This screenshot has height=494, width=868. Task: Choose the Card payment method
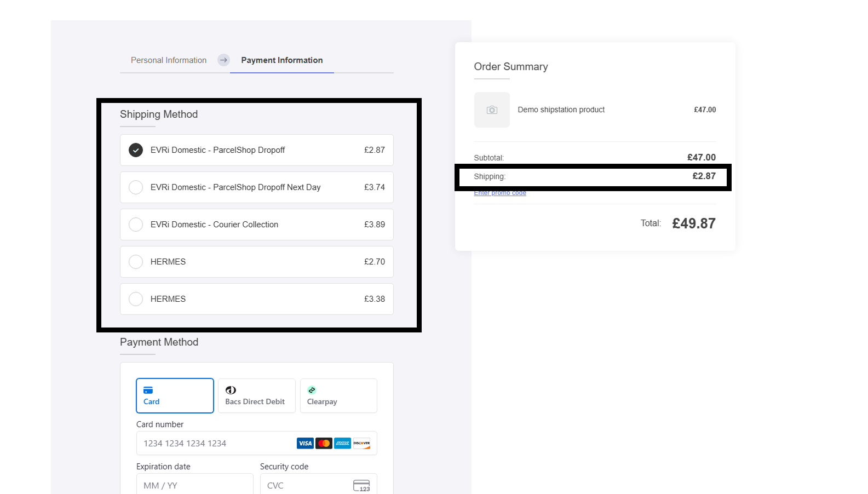(175, 395)
